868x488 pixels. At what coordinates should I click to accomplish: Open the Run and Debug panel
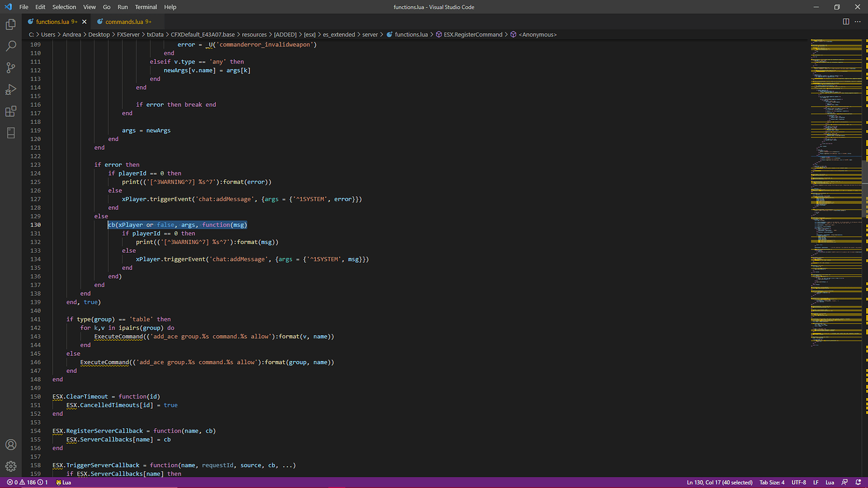point(10,89)
